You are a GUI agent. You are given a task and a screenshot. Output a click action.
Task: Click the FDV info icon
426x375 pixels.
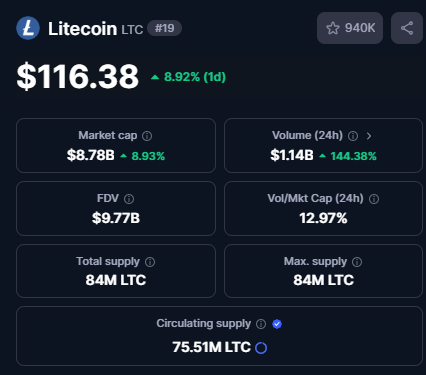pyautogui.click(x=129, y=199)
